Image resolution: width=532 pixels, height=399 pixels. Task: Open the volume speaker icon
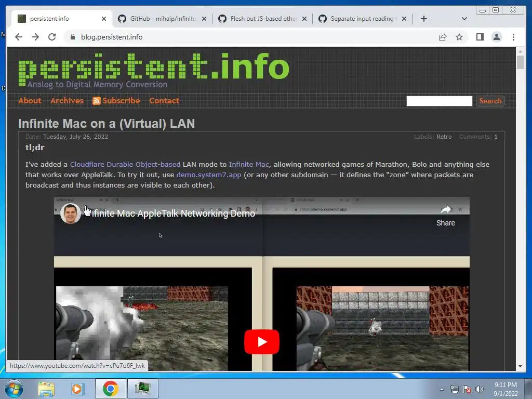[x=479, y=389]
